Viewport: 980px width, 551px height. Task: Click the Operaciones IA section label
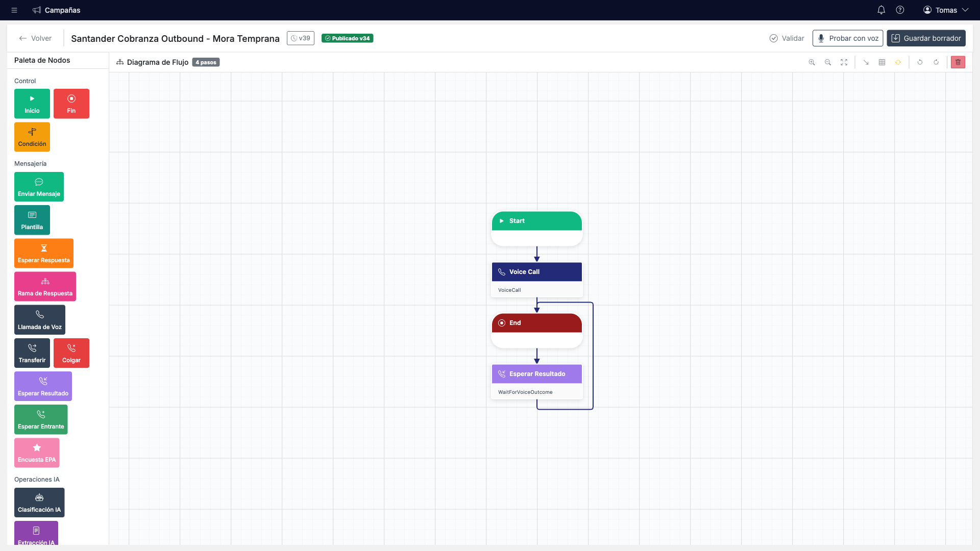(x=37, y=480)
